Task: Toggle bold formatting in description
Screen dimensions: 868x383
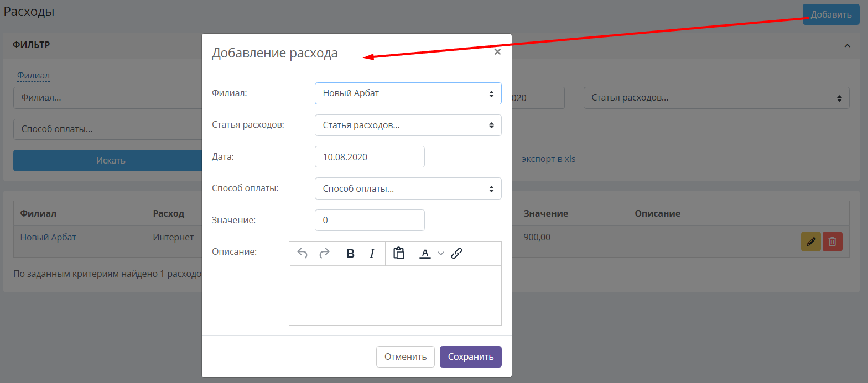Action: point(350,253)
